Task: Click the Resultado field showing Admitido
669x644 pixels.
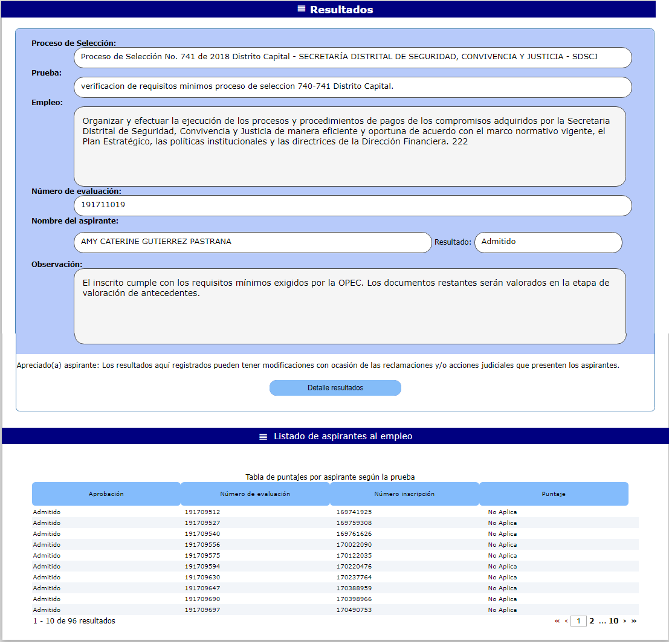Action: point(548,242)
